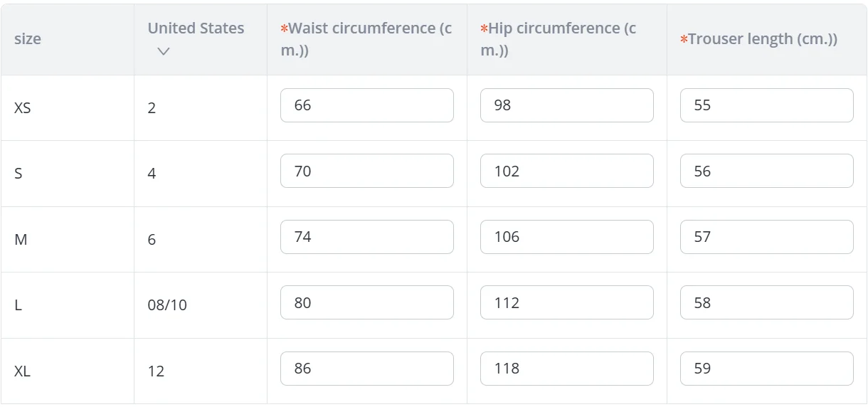Focus the M waist circumference field
Screen dimensions: 868x407
click(366, 237)
